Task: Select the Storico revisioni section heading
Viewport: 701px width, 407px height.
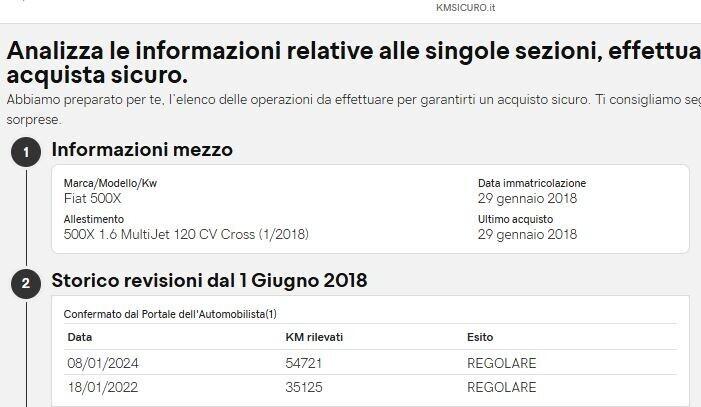Action: 209,281
